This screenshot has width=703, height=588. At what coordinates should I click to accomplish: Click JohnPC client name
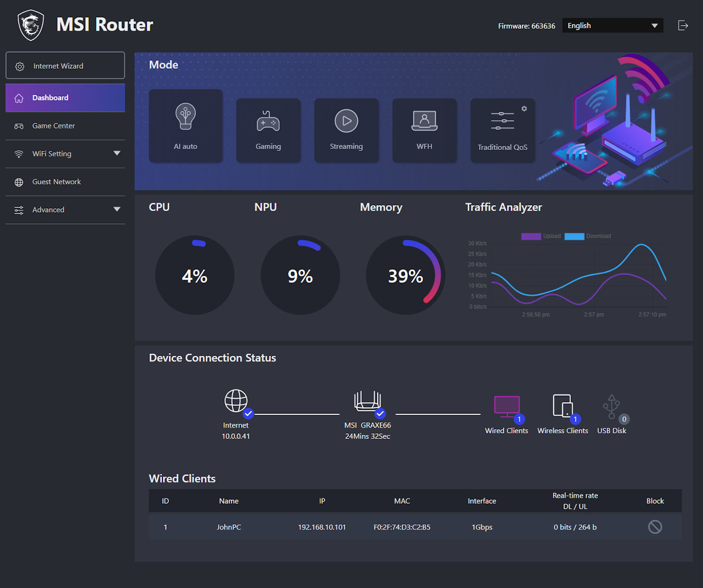click(x=229, y=527)
